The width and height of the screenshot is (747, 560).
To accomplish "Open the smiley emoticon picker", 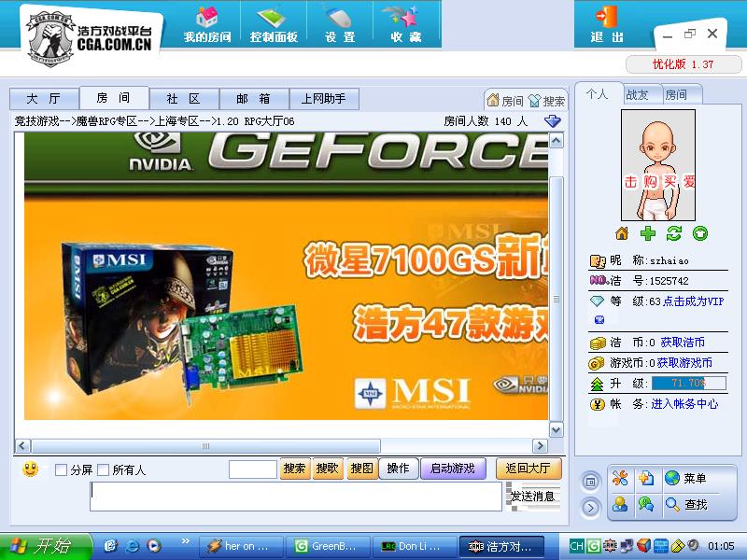I will coord(31,469).
